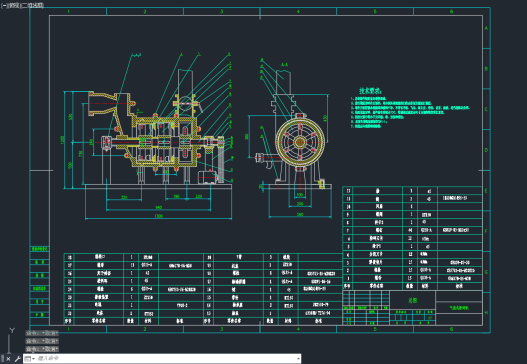Viewport: 527px width, 364px height.
Task: Select zone letter A on right border
Action: [486, 28]
